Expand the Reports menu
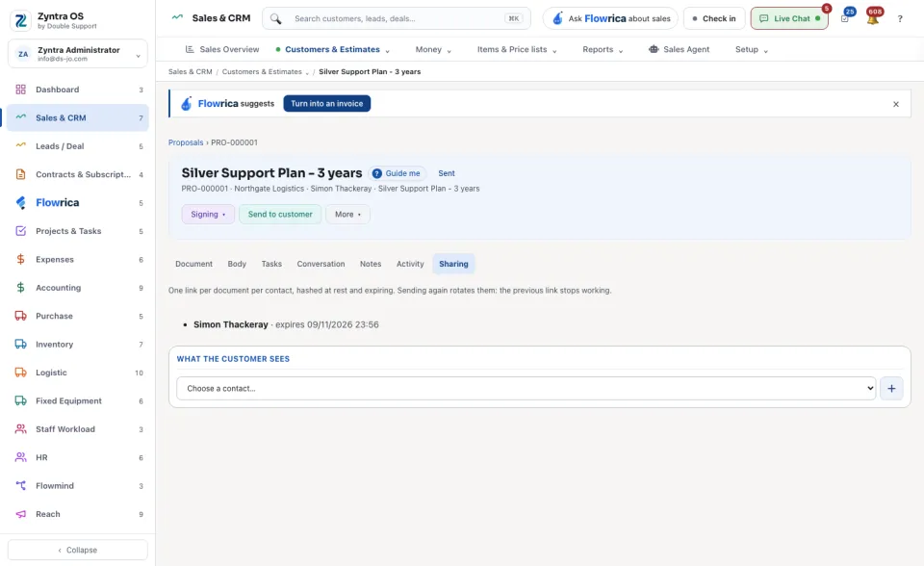924x566 pixels. click(603, 49)
